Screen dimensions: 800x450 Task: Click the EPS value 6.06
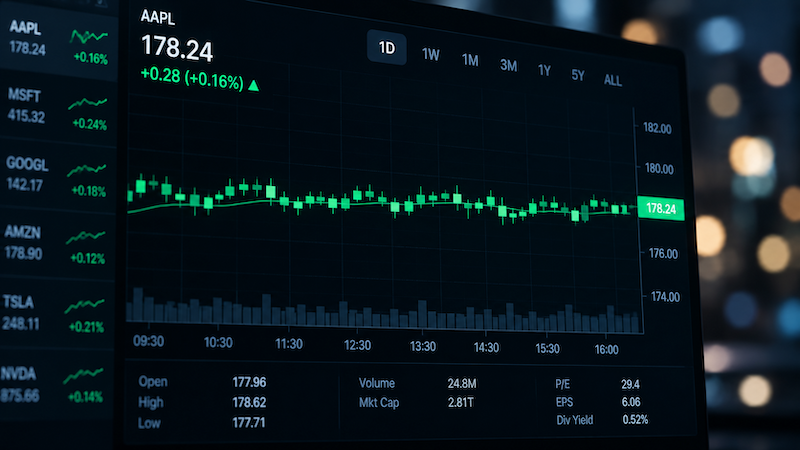point(631,402)
